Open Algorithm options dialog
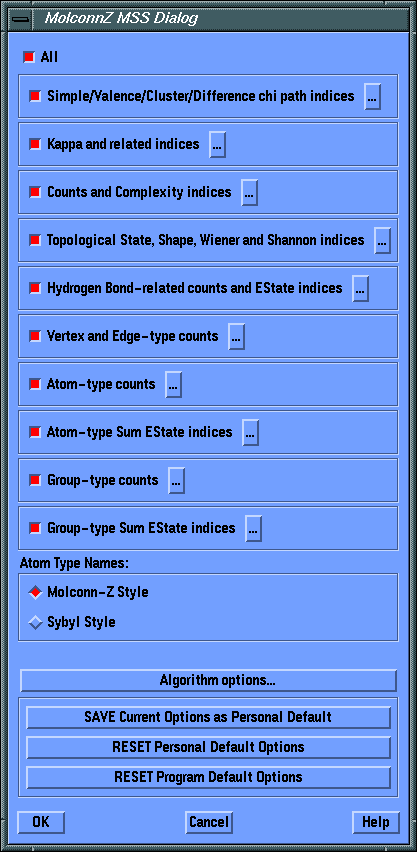The width and height of the screenshot is (417, 852). pyautogui.click(x=209, y=680)
